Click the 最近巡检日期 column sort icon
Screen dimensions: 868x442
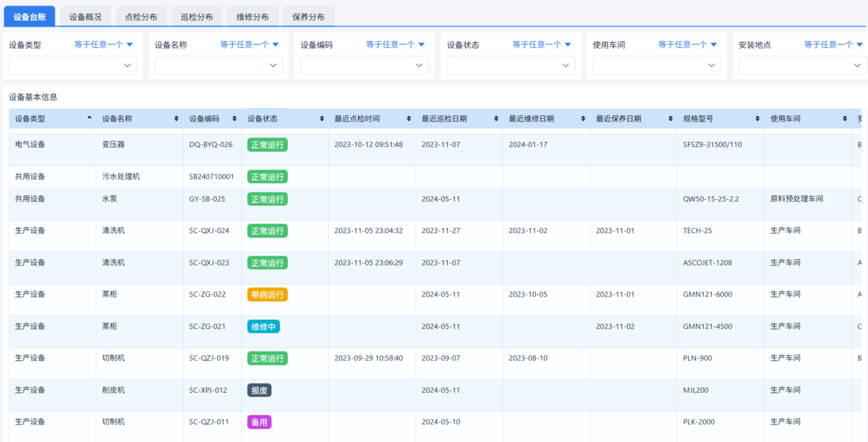(496, 119)
